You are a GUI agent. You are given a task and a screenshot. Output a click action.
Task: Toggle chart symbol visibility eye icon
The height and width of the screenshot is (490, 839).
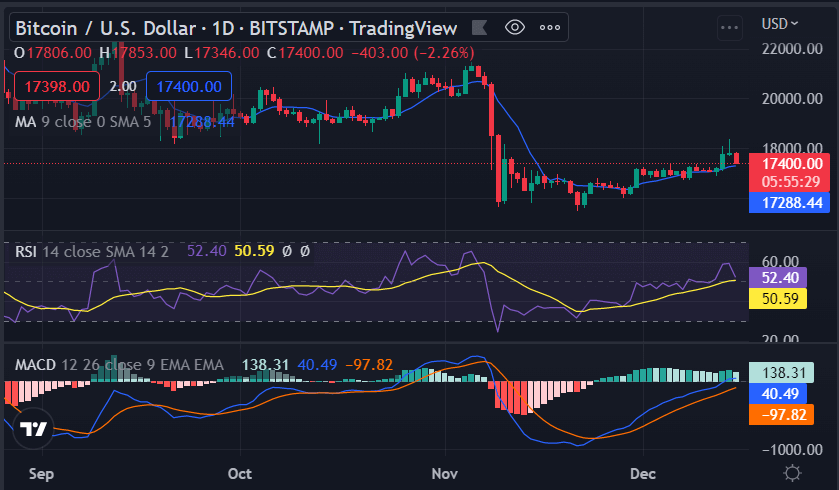click(x=515, y=27)
